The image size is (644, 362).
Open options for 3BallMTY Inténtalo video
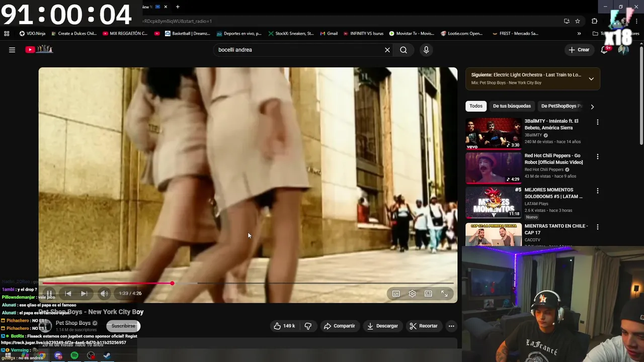[x=598, y=122]
